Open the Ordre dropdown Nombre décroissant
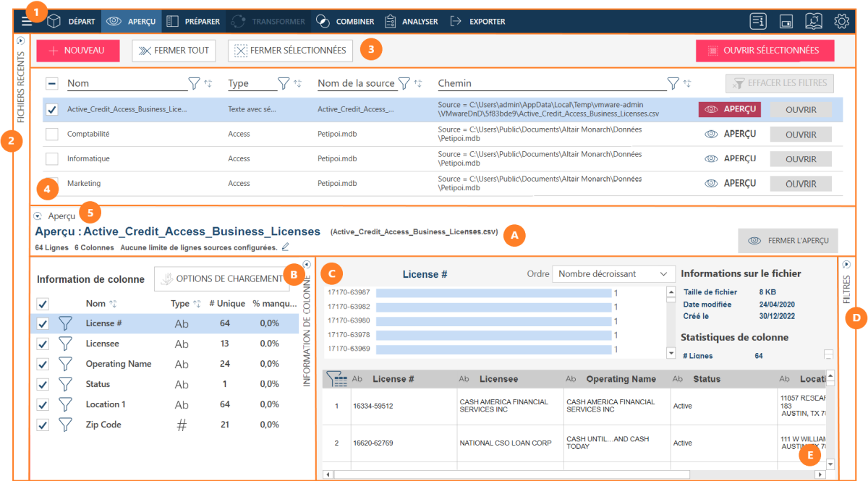 pyautogui.click(x=613, y=274)
